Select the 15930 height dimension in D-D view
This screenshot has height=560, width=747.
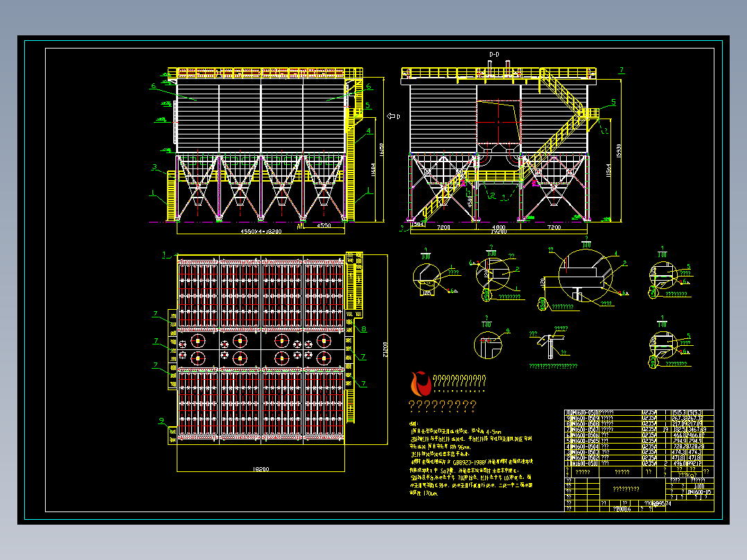tap(619, 150)
